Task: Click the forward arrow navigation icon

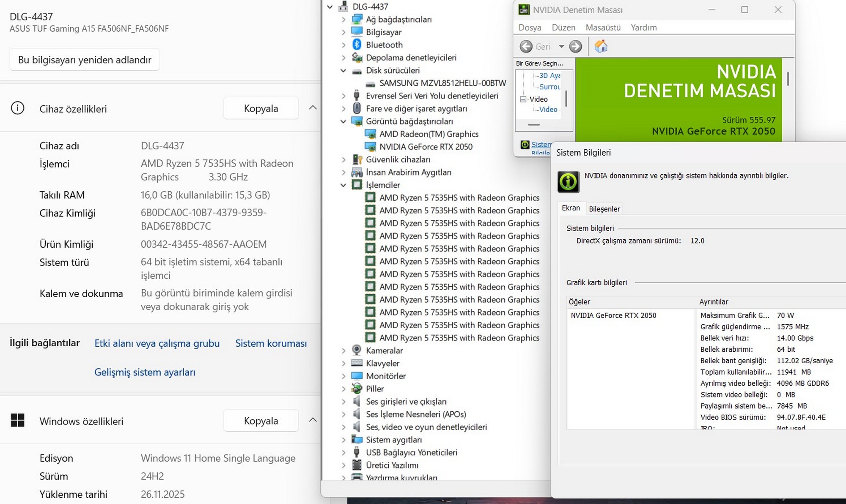Action: coord(575,47)
